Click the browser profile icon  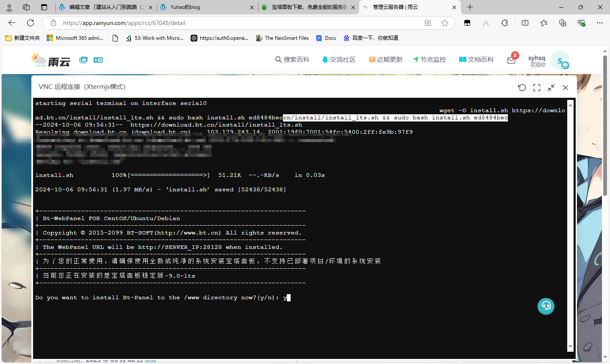[x=9, y=7]
